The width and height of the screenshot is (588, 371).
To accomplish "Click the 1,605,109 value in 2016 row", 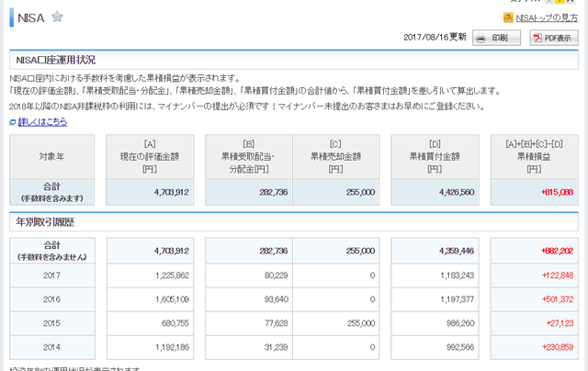I will coord(172,299).
